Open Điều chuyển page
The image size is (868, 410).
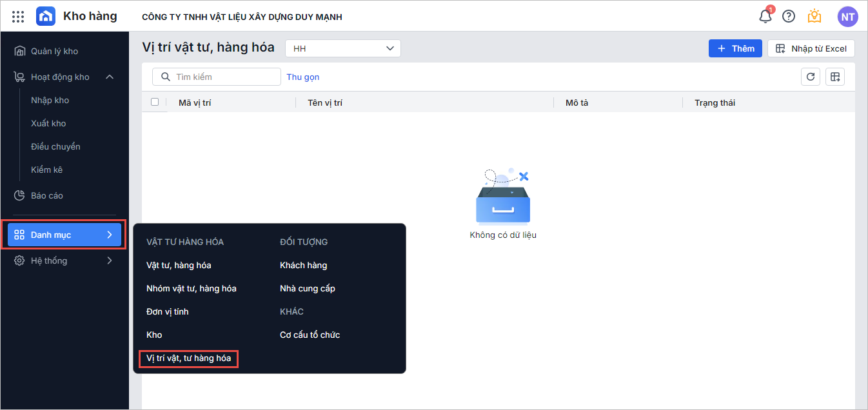point(55,146)
